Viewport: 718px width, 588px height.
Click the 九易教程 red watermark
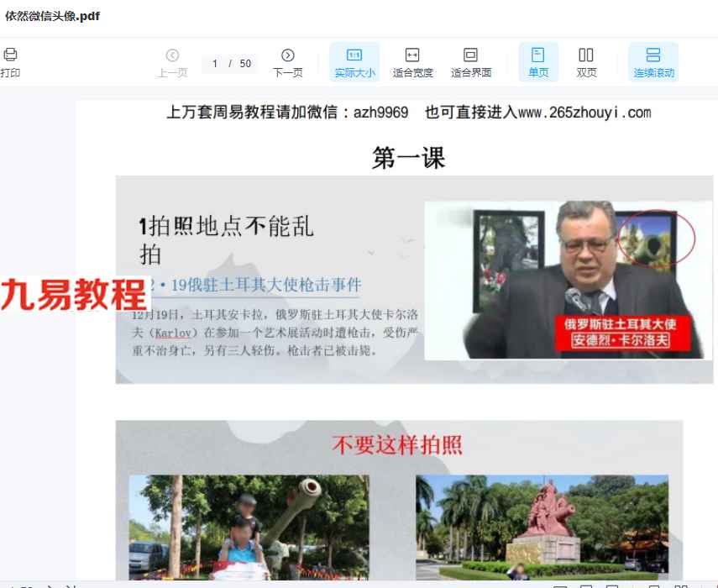coord(74,295)
